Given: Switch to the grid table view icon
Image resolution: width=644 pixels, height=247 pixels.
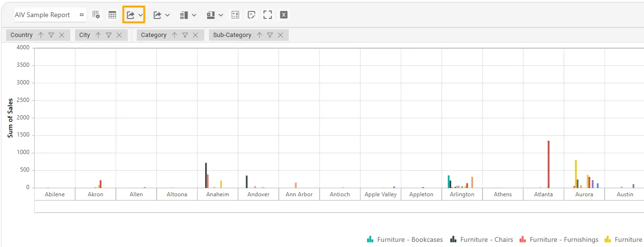Looking at the screenshot, I should click(x=113, y=15).
